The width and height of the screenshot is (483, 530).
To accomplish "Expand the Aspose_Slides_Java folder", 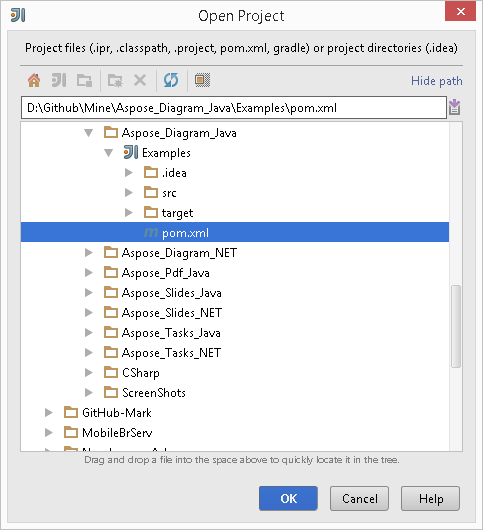I will click(89, 292).
